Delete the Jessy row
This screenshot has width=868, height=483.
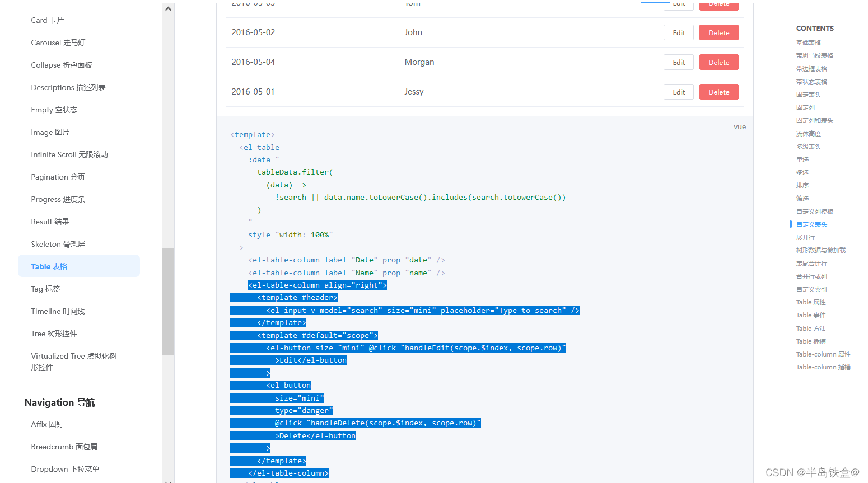pos(718,92)
